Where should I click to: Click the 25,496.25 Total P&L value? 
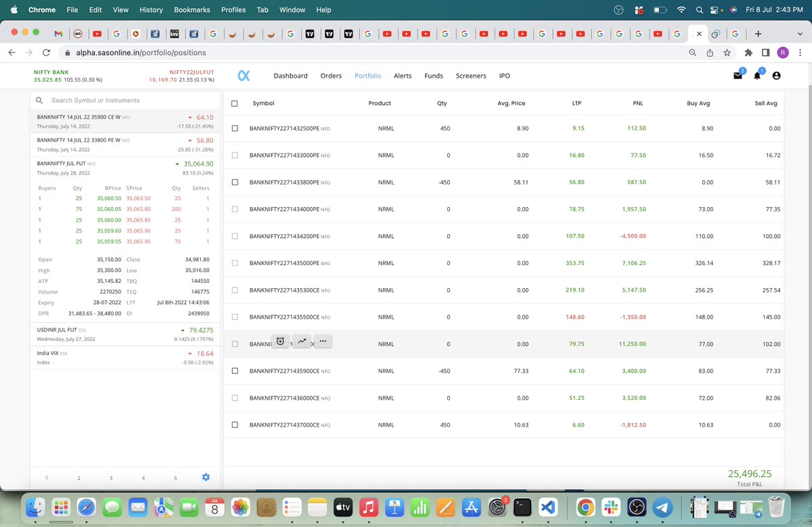749,474
